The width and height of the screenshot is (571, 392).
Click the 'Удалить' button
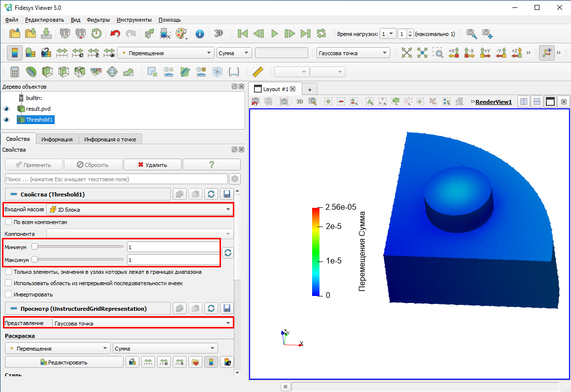[152, 164]
